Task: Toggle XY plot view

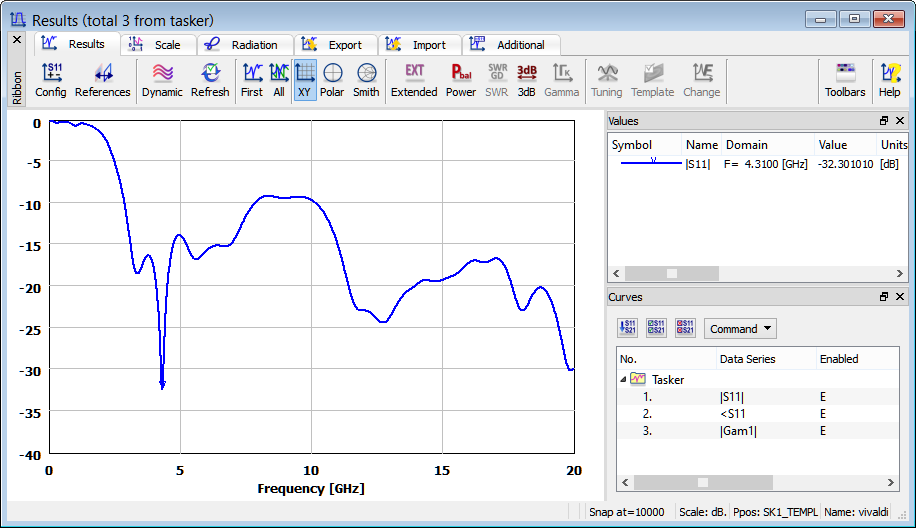Action: [304, 81]
